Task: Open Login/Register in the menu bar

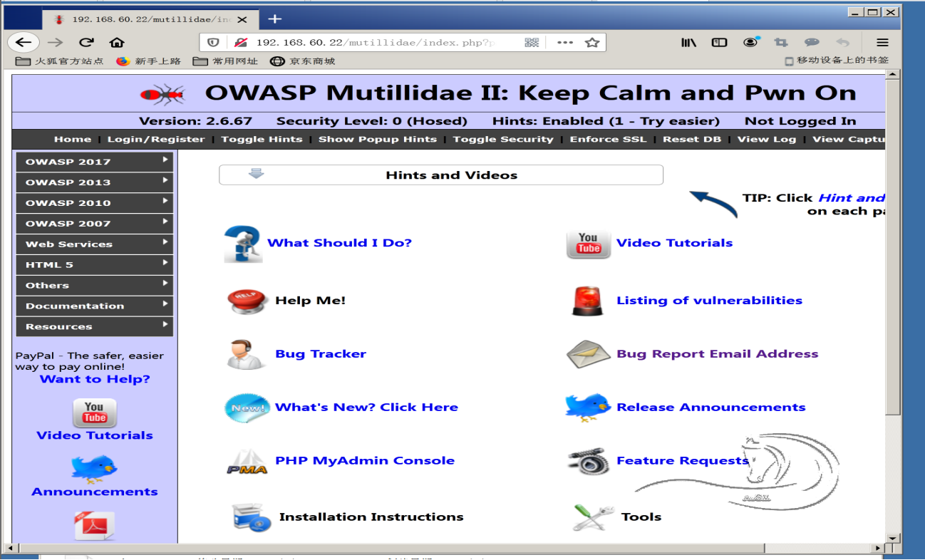Action: pos(156,140)
